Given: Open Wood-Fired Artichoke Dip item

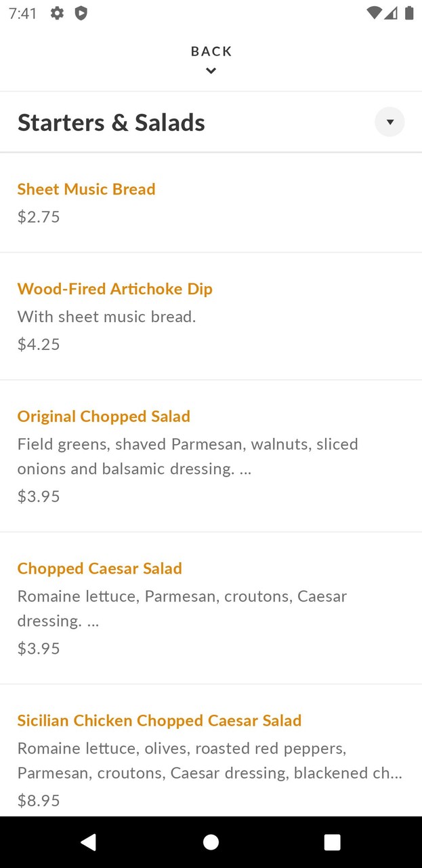Looking at the screenshot, I should [114, 289].
